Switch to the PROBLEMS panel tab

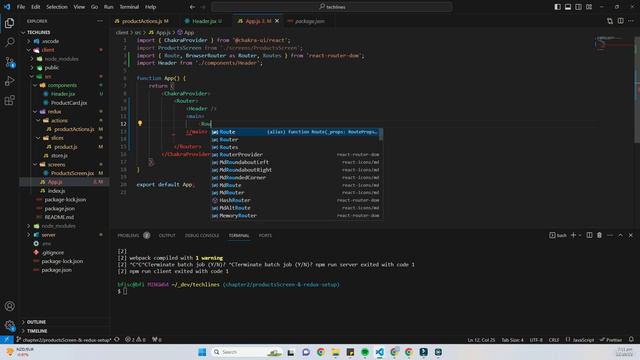tap(128, 236)
